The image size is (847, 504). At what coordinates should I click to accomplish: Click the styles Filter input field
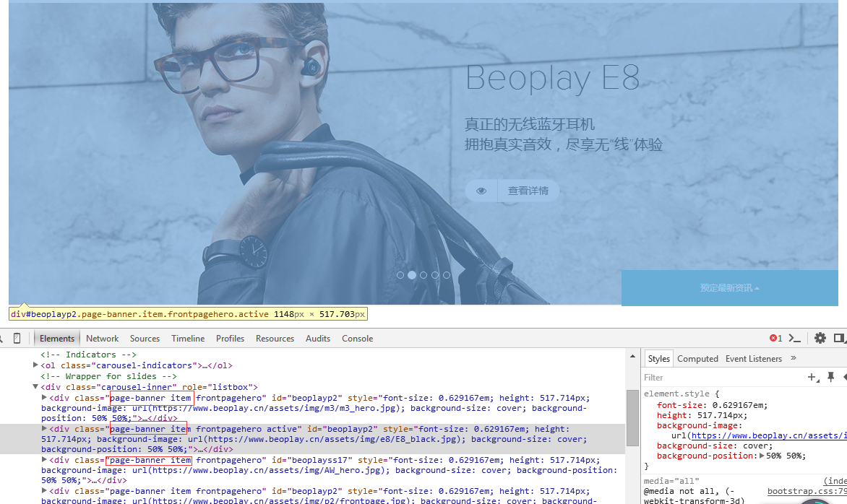(723, 377)
